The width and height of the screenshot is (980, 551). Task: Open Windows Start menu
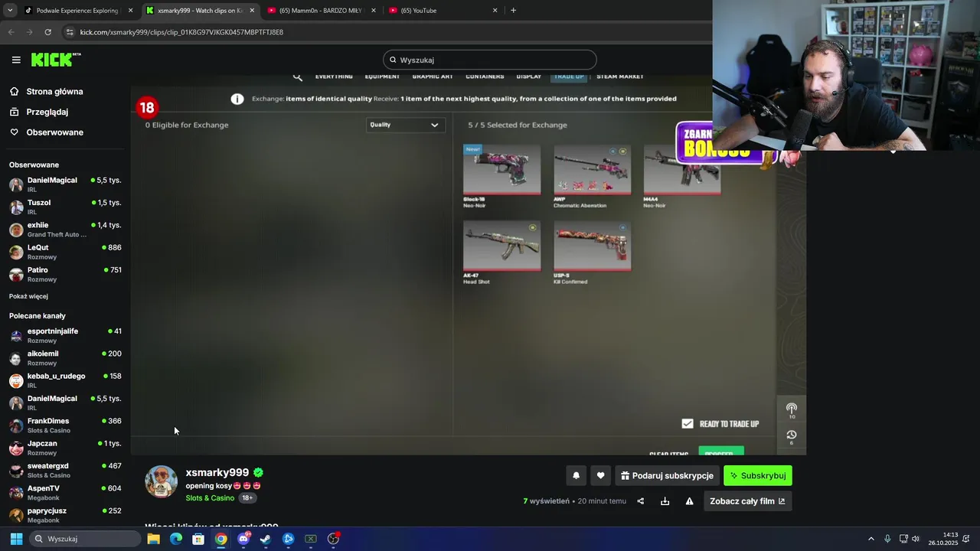[16, 539]
